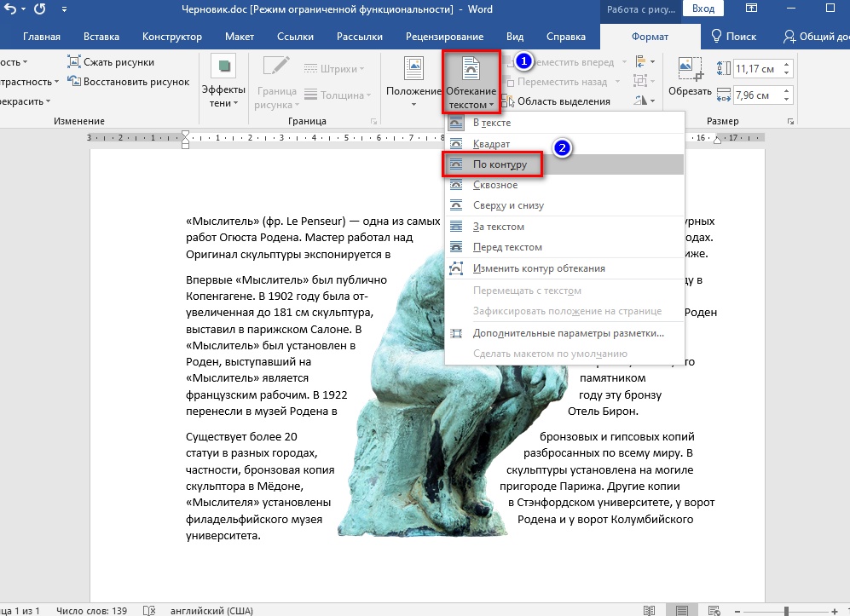Select the Формат picture tools tab
Screen dimensions: 850x616
(650, 37)
